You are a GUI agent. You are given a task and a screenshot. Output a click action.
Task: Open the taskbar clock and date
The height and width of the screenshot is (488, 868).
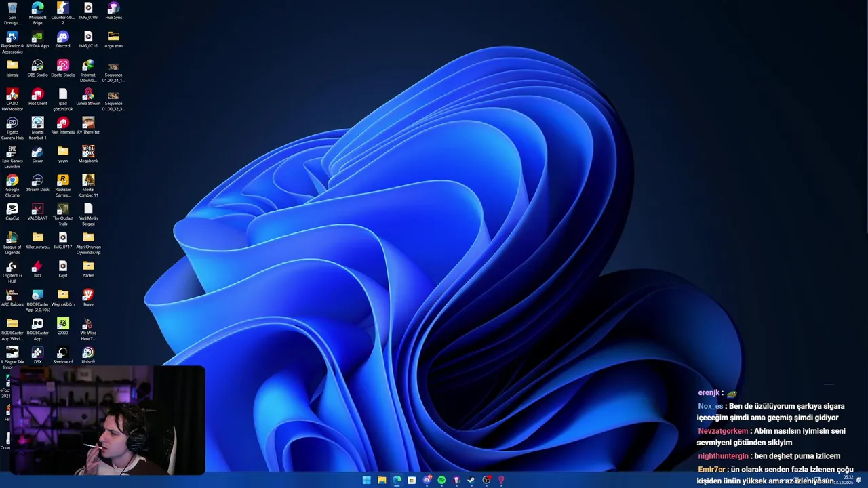click(843, 480)
